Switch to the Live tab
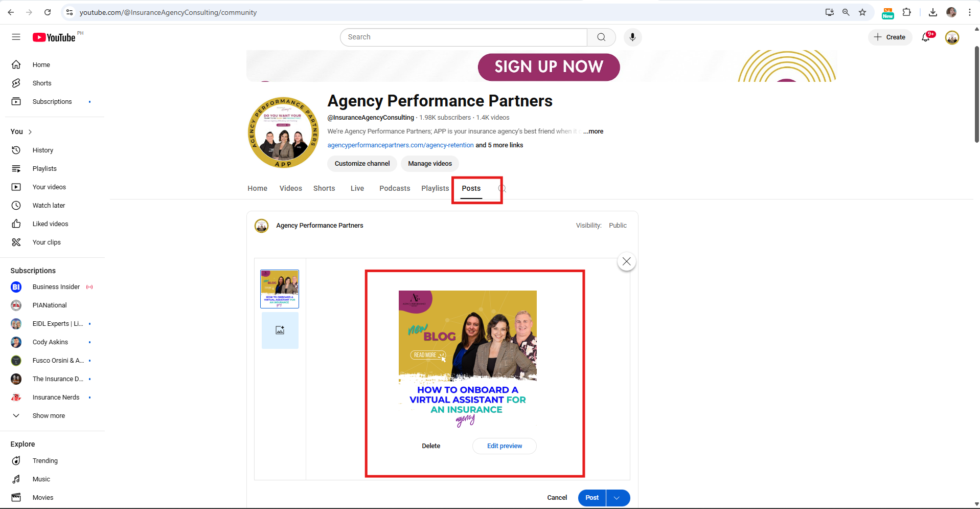 point(357,188)
